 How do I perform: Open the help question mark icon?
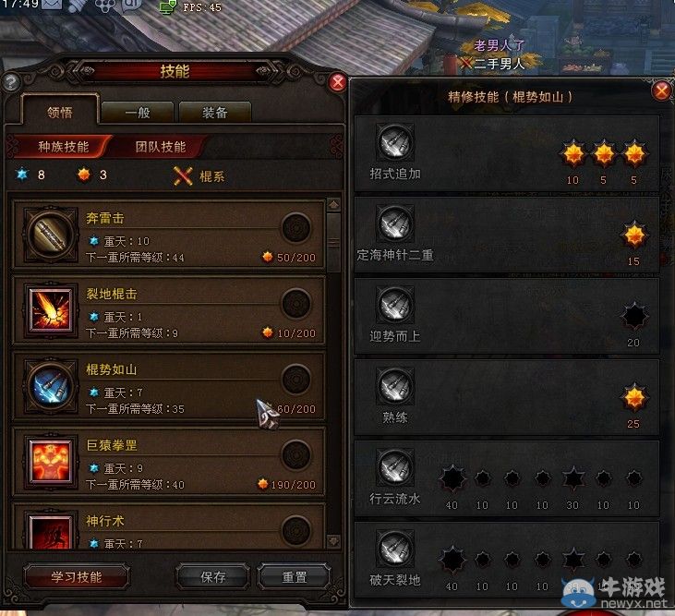click(x=11, y=82)
